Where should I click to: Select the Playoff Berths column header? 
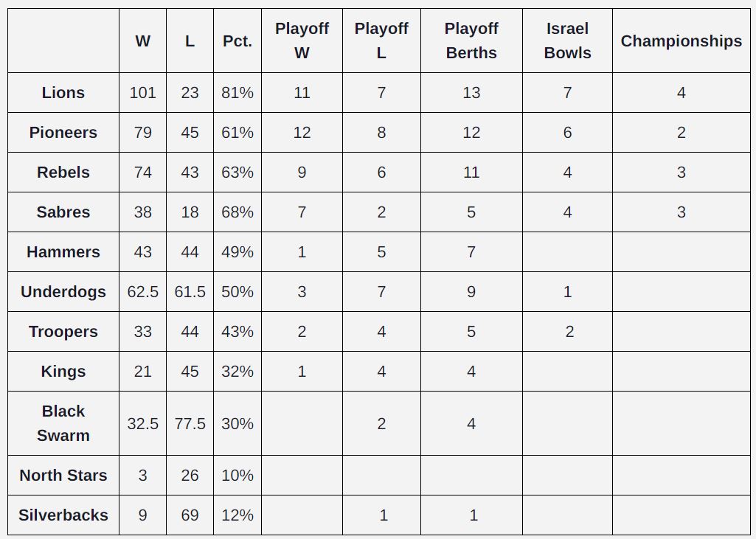[471, 41]
